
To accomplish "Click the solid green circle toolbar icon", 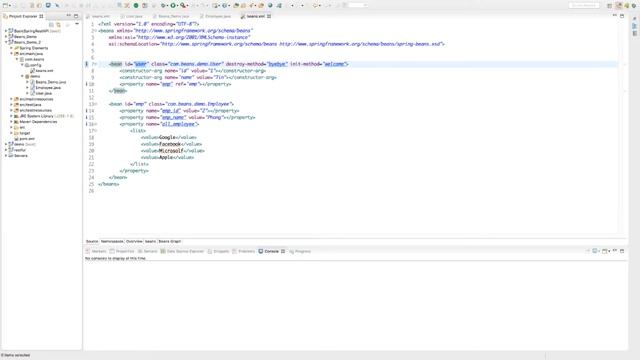I will [136, 5].
